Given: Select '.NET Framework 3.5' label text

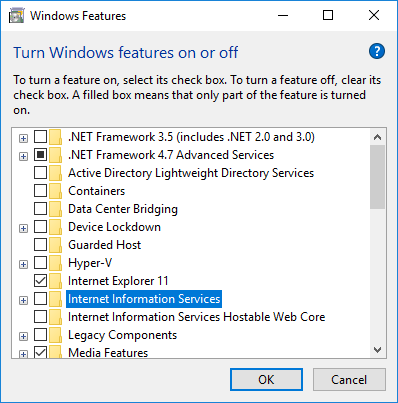Looking at the screenshot, I should point(191,137).
